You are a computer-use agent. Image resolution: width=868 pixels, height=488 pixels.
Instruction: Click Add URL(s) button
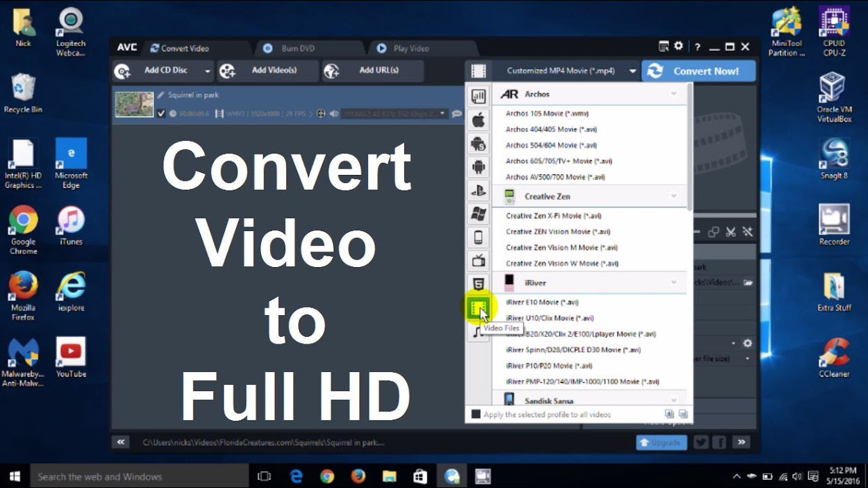(372, 70)
